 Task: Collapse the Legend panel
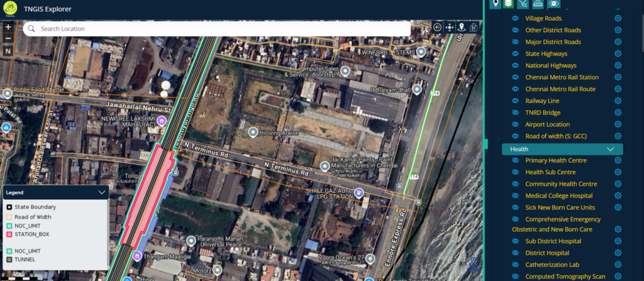[x=102, y=192]
